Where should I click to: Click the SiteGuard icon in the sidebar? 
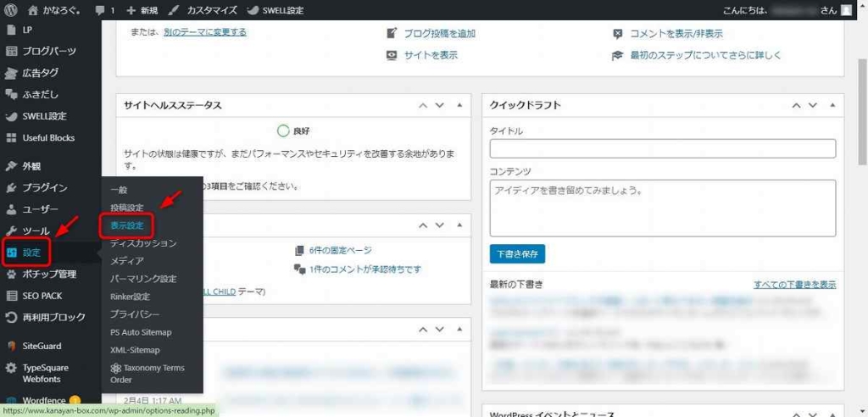(x=11, y=346)
